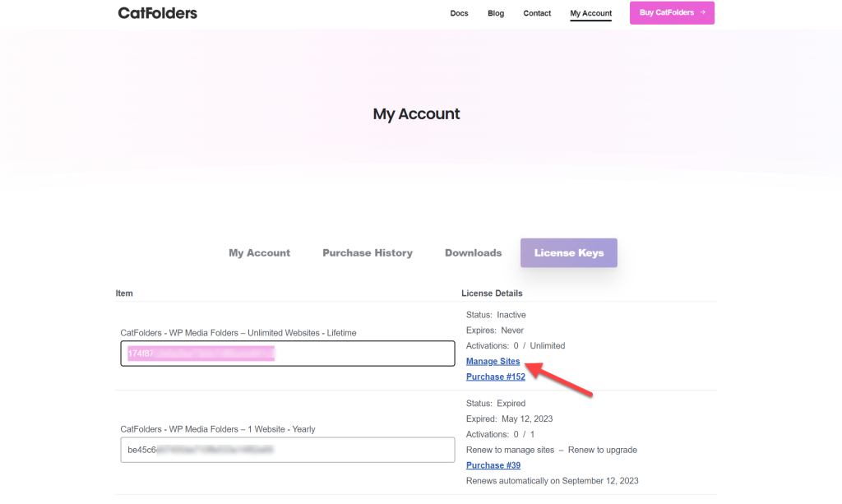The image size is (842, 504).
Task: Click the Lifetime license key field
Action: tap(288, 354)
